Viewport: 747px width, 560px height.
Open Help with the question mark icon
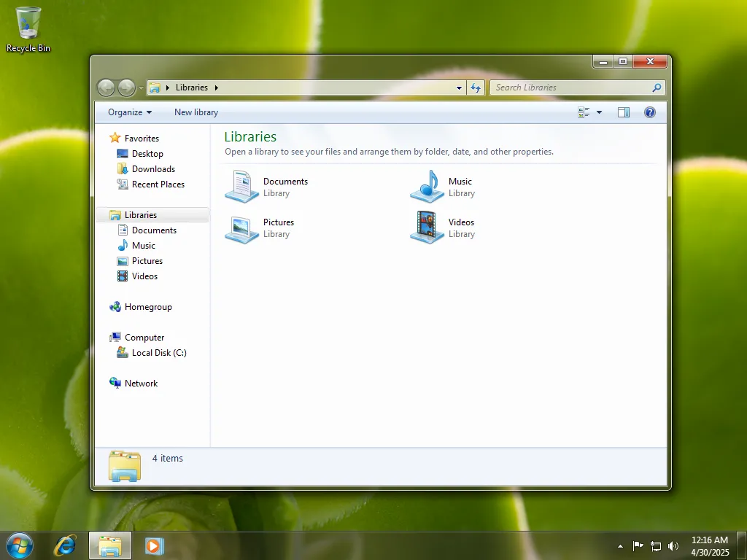[650, 112]
